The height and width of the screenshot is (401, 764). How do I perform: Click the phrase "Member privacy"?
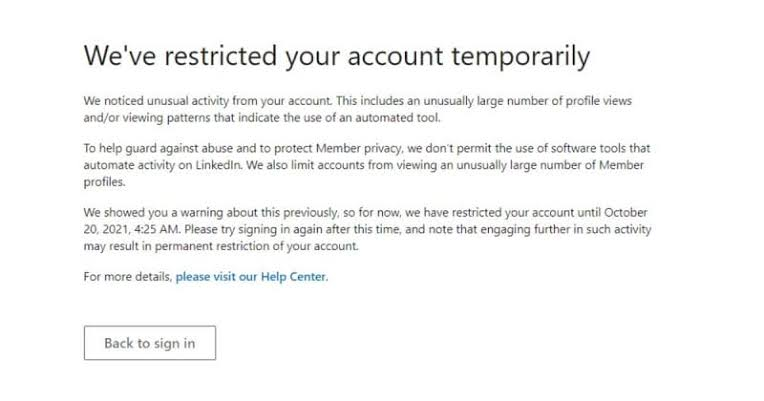tap(345, 148)
